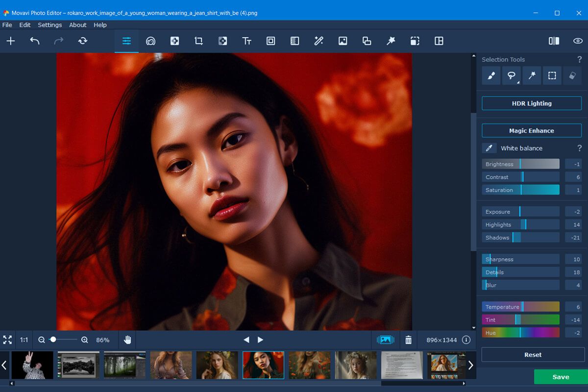The height and width of the screenshot is (392, 588).
Task: Activate the Eraser selection tool
Action: click(572, 75)
